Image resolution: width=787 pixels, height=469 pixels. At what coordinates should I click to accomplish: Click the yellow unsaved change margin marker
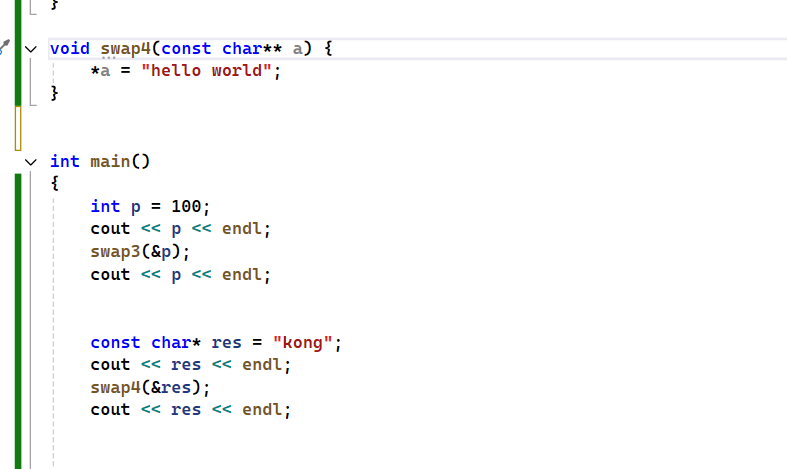[x=17, y=128]
